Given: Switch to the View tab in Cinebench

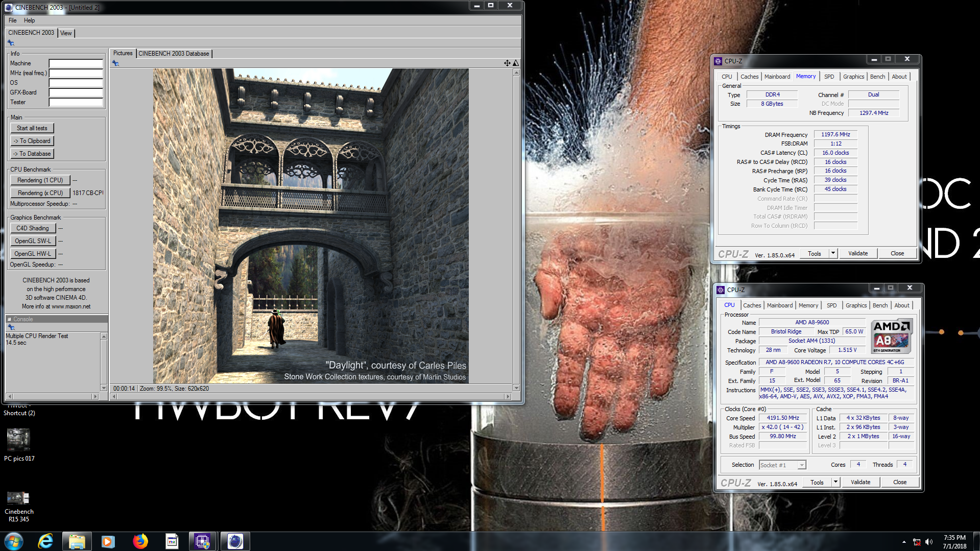Looking at the screenshot, I should click(x=66, y=33).
